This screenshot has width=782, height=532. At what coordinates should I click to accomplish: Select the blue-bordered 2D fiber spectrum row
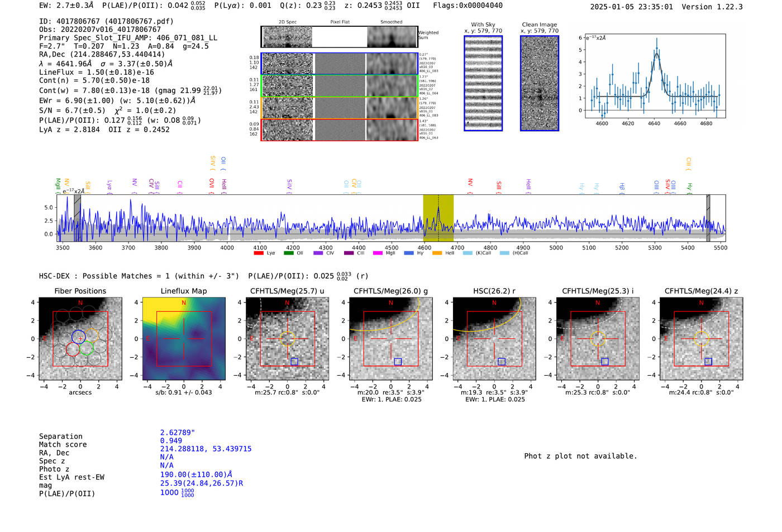(339, 64)
